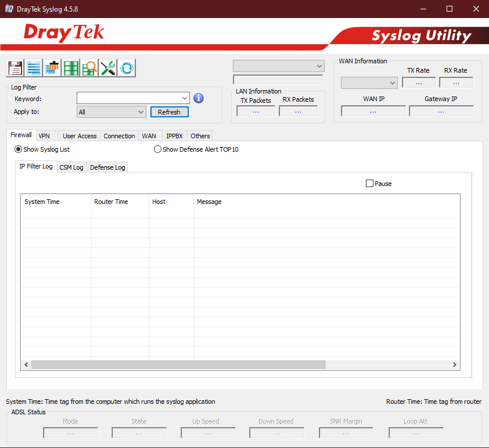The width and height of the screenshot is (489, 448).
Task: Click the TX Rate value field
Action: click(419, 83)
